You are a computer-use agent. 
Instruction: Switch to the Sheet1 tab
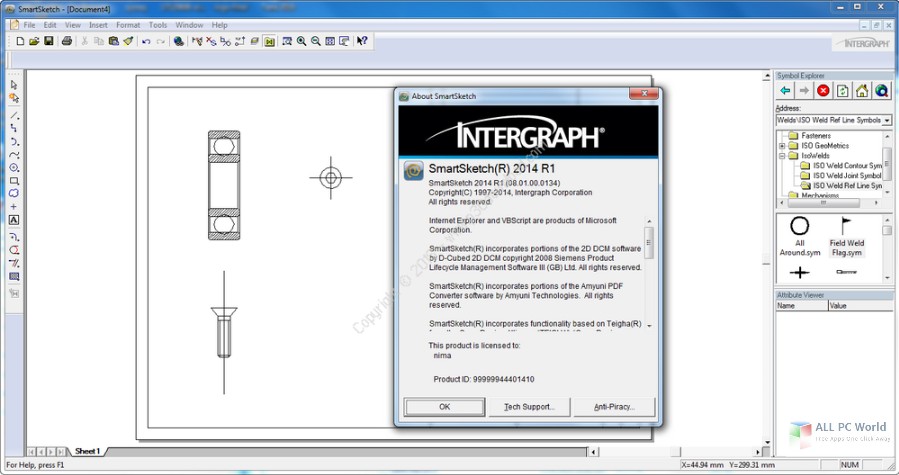[87, 451]
